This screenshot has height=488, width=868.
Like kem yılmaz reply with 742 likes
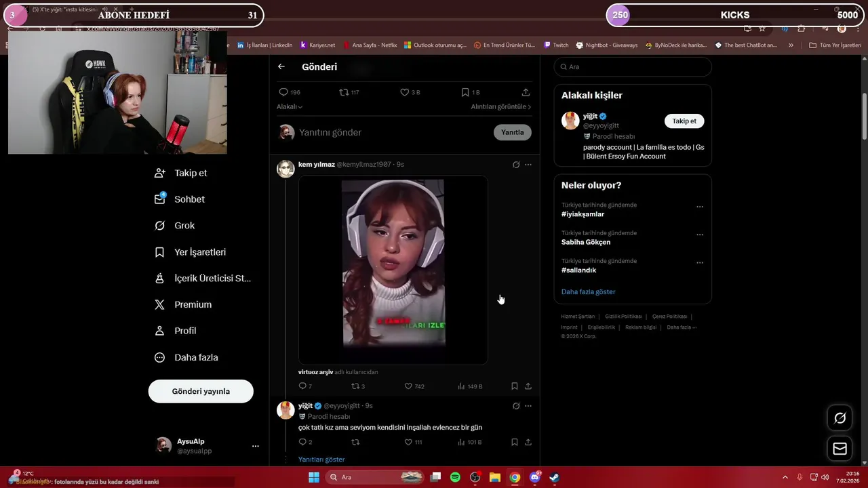click(x=408, y=386)
